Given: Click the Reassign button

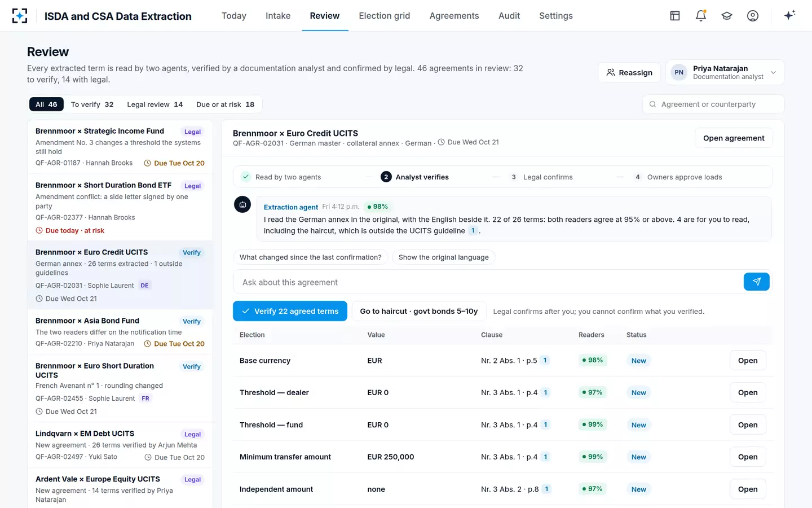Looking at the screenshot, I should 629,72.
